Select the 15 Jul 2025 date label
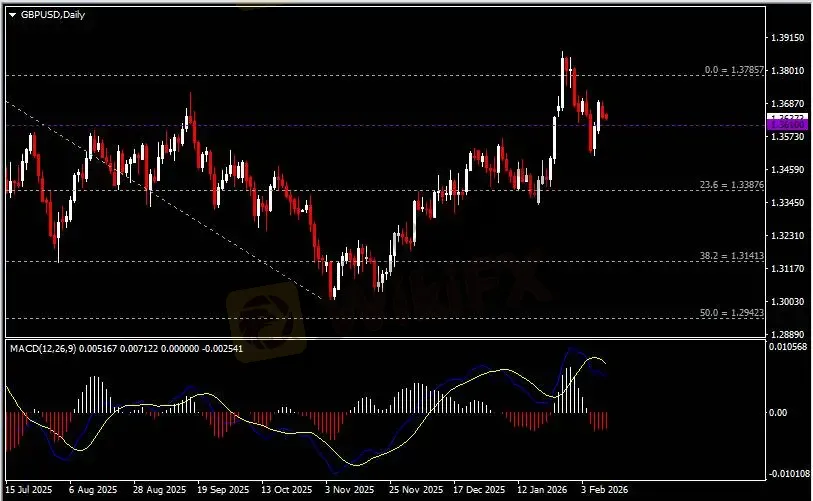Screen dimensions: 813x501 [29, 490]
